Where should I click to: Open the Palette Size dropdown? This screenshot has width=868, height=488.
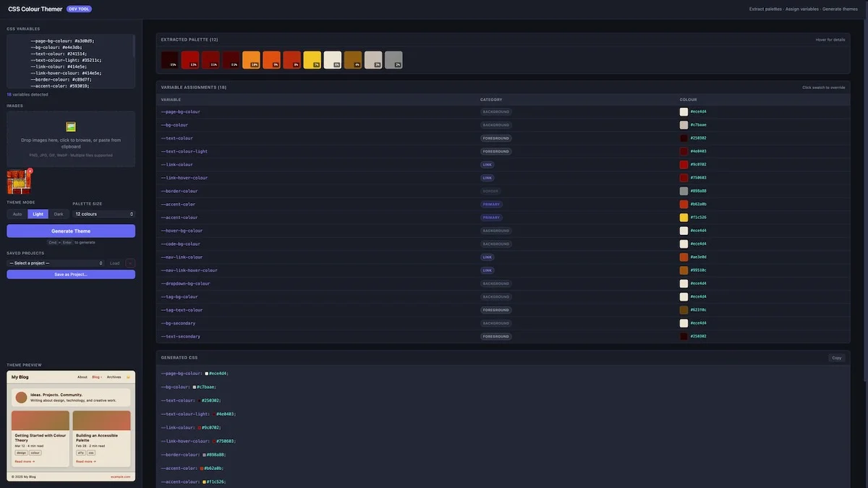click(103, 214)
